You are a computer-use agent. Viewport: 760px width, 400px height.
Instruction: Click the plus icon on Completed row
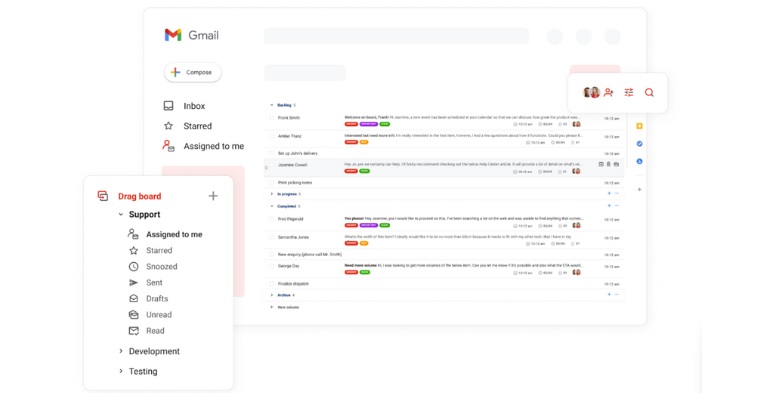[x=609, y=206]
